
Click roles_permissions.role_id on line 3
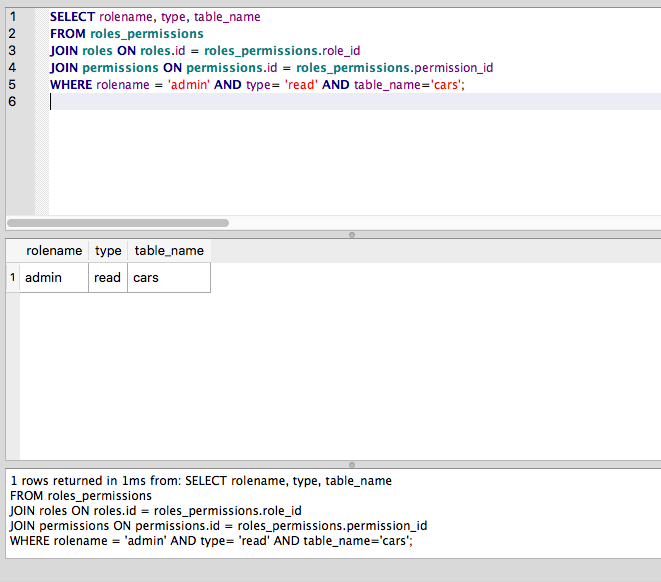282,51
